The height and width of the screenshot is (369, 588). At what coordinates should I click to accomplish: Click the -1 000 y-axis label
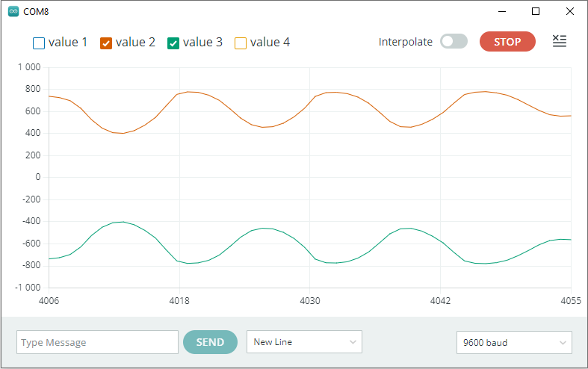click(28, 288)
